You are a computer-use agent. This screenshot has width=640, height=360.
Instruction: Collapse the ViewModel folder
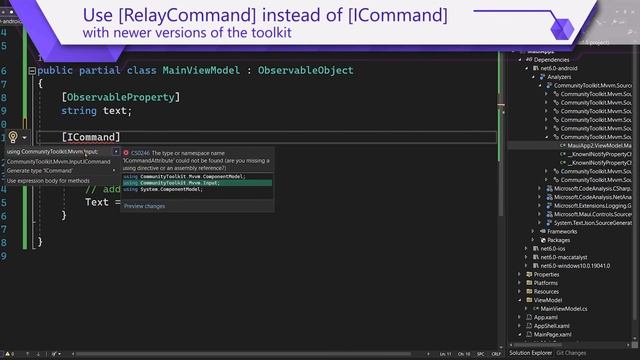coord(520,300)
